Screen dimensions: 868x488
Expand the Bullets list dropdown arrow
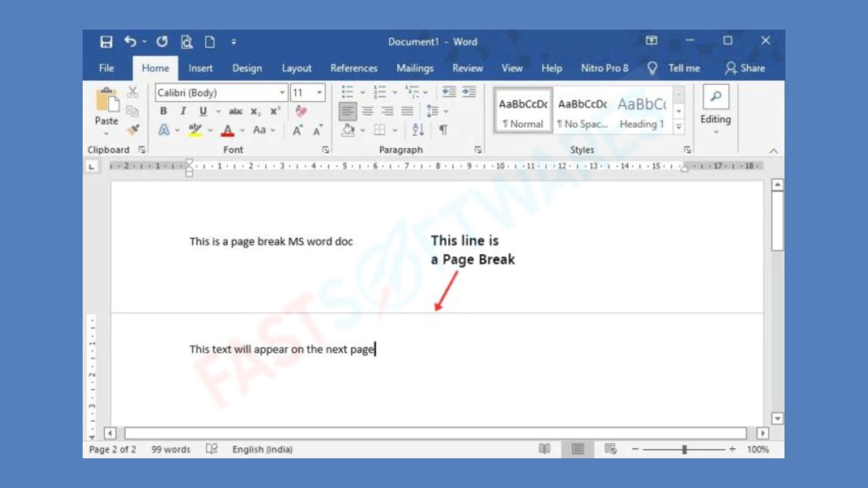tap(363, 93)
